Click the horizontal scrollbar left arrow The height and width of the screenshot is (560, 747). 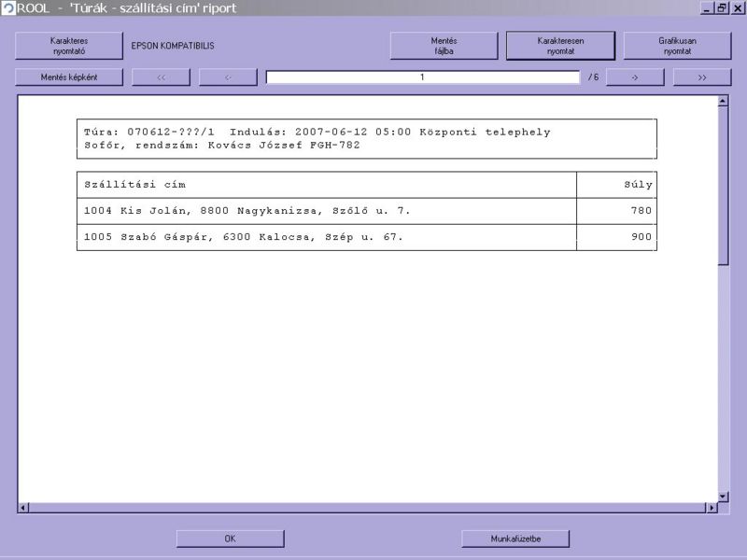(23, 508)
